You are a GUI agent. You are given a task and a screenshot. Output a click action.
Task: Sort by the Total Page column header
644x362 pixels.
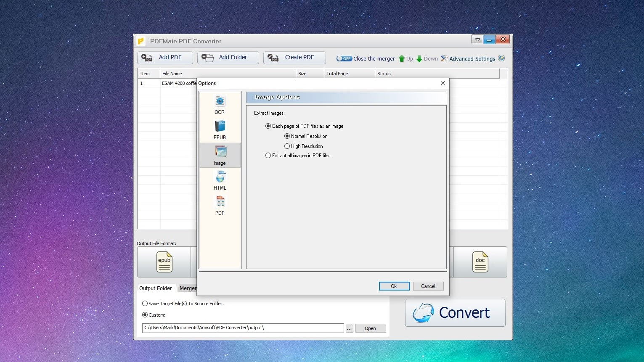pyautogui.click(x=349, y=74)
